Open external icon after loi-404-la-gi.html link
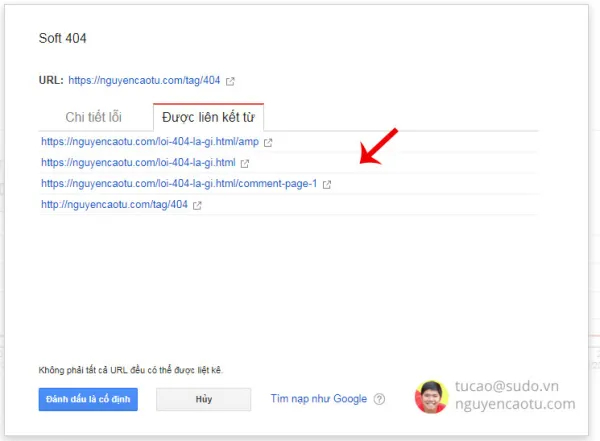 (x=245, y=163)
